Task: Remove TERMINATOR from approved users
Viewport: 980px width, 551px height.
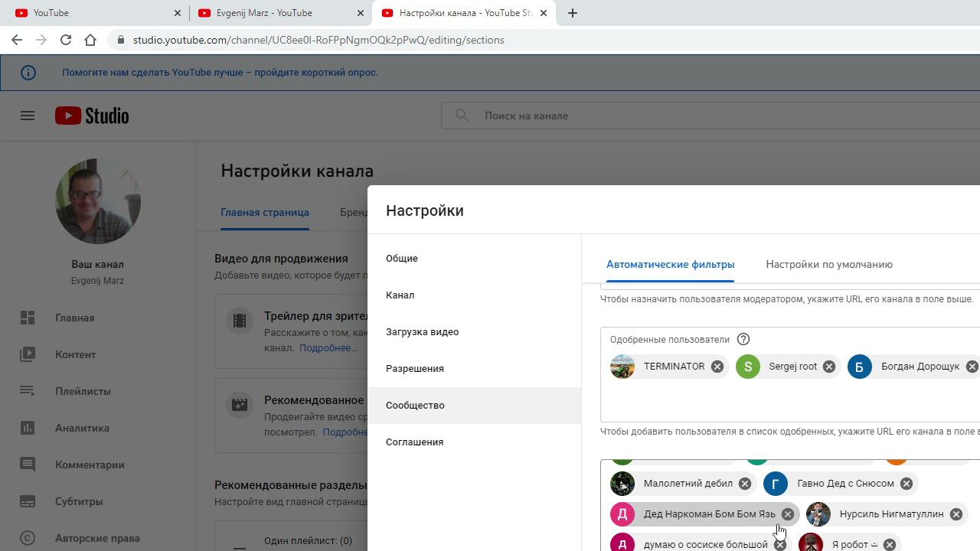Action: (x=717, y=367)
